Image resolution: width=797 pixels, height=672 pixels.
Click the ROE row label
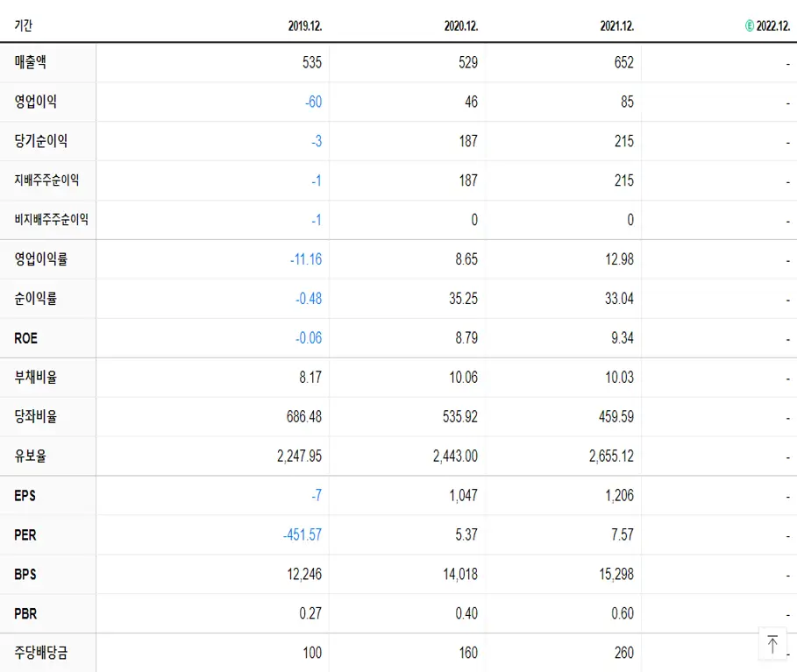[x=26, y=338]
